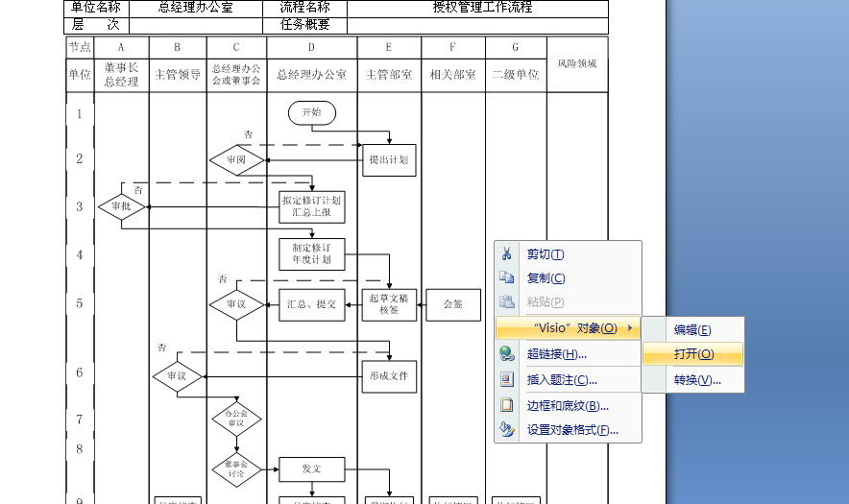Click the 审议 diamond in column B
The height and width of the screenshot is (504, 849).
tap(177, 376)
